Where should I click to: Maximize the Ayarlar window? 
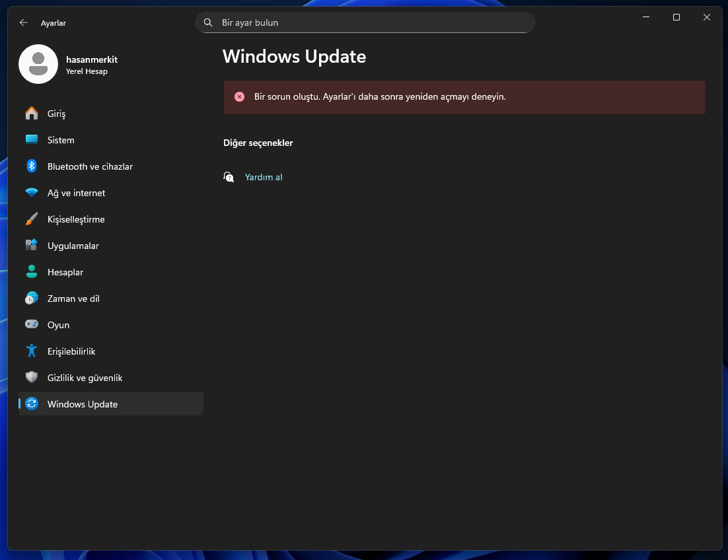[x=676, y=17]
